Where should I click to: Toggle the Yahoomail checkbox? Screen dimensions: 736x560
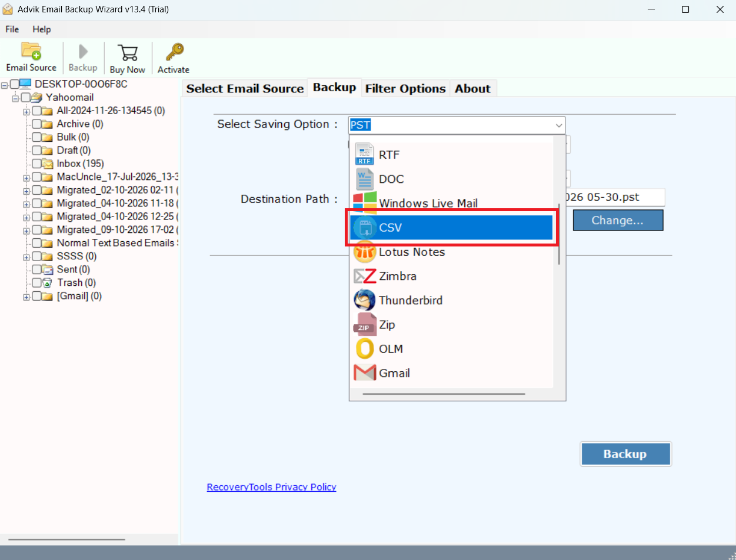(x=25, y=97)
